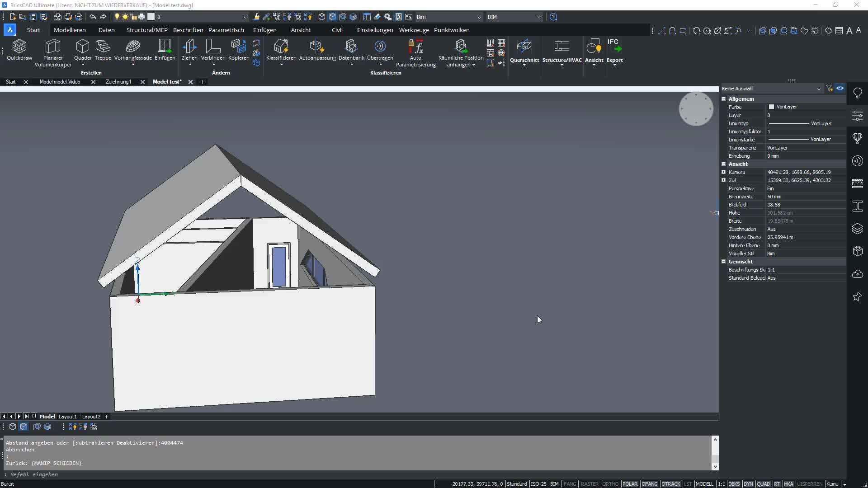Toggle DYN dynamic input
This screenshot has height=488, width=868.
748,484
